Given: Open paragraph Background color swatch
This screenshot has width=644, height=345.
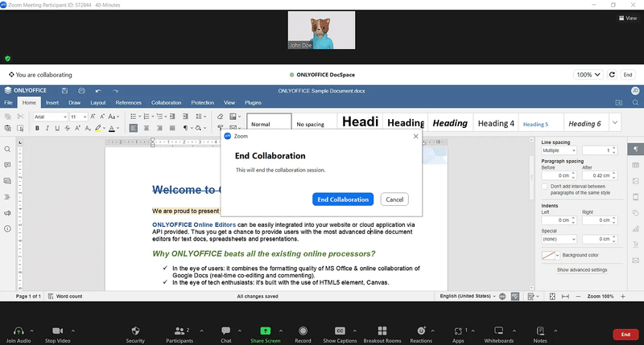Looking at the screenshot, I should tap(551, 255).
